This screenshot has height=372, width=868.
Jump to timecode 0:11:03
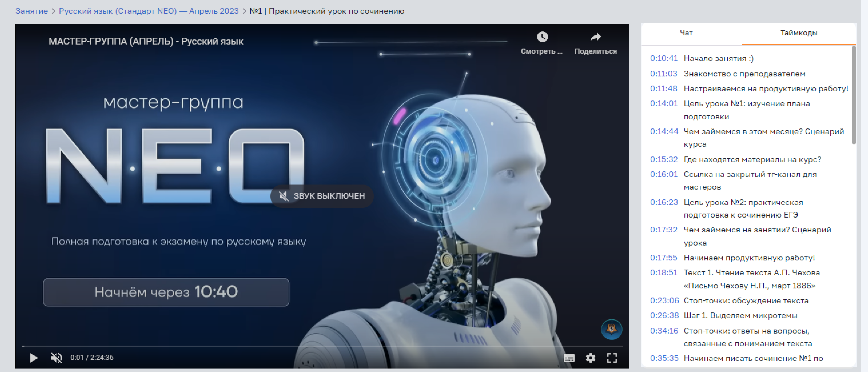point(663,74)
